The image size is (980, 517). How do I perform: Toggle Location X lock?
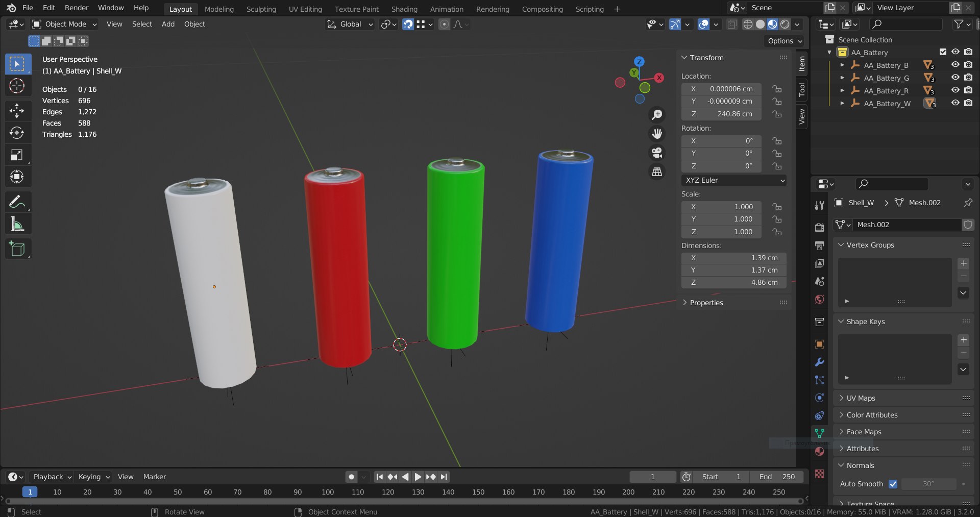coord(777,89)
